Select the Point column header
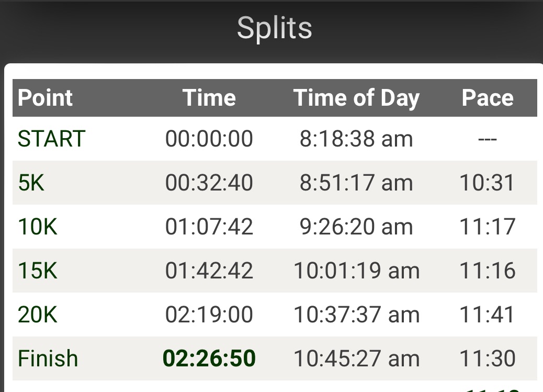This screenshot has width=543, height=392. tap(45, 98)
